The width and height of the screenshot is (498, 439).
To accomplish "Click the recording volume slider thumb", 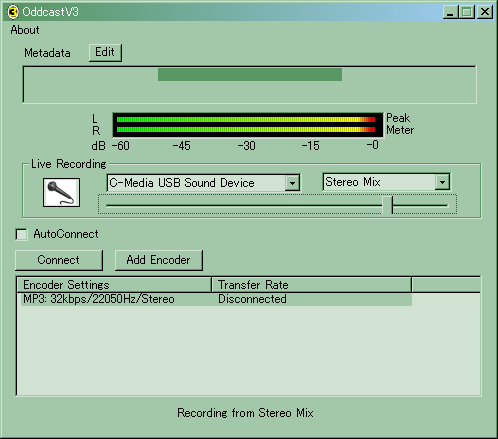I will click(x=388, y=205).
